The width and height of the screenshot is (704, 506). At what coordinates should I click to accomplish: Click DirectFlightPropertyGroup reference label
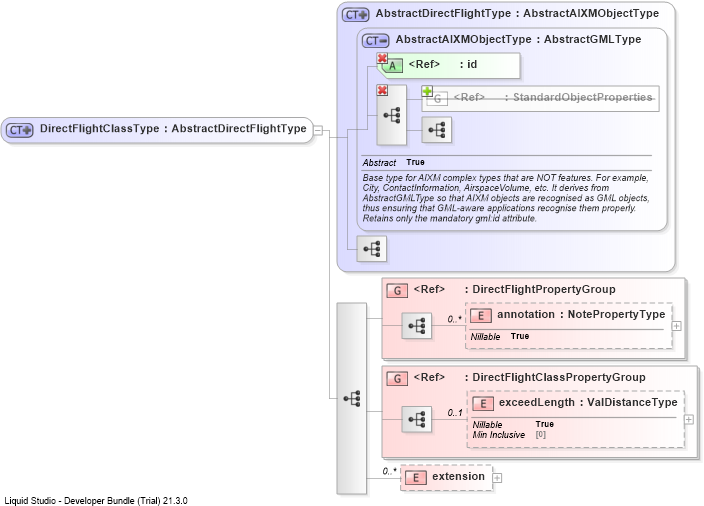tap(515, 290)
